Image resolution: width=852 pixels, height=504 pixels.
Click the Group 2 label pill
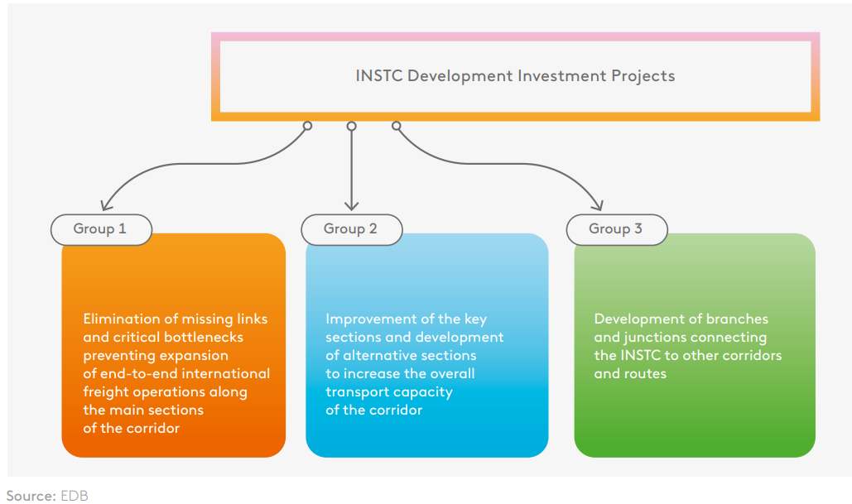(352, 229)
